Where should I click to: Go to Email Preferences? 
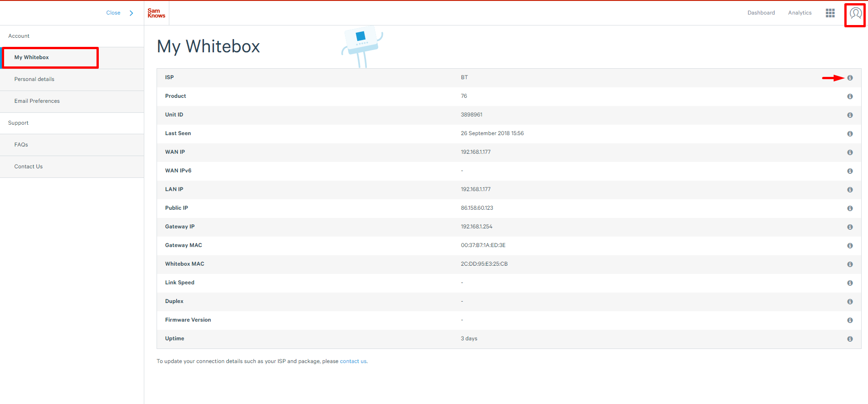[x=37, y=101]
